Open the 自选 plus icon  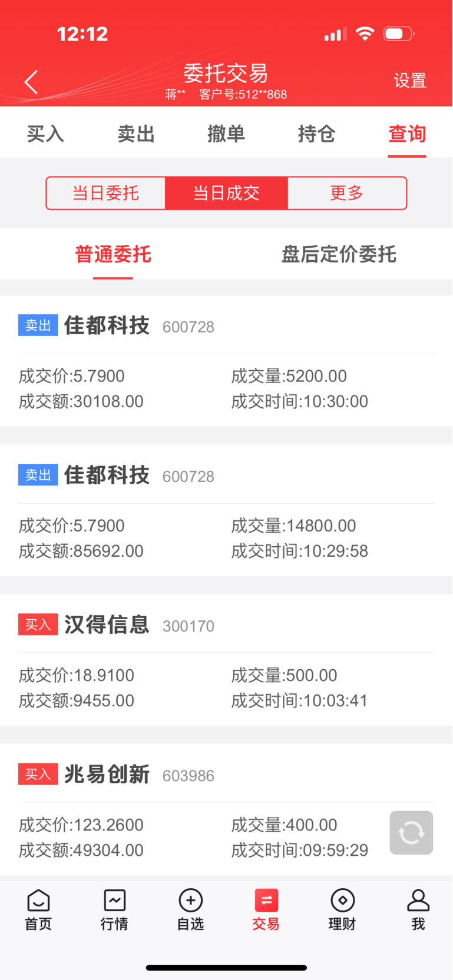[190, 901]
